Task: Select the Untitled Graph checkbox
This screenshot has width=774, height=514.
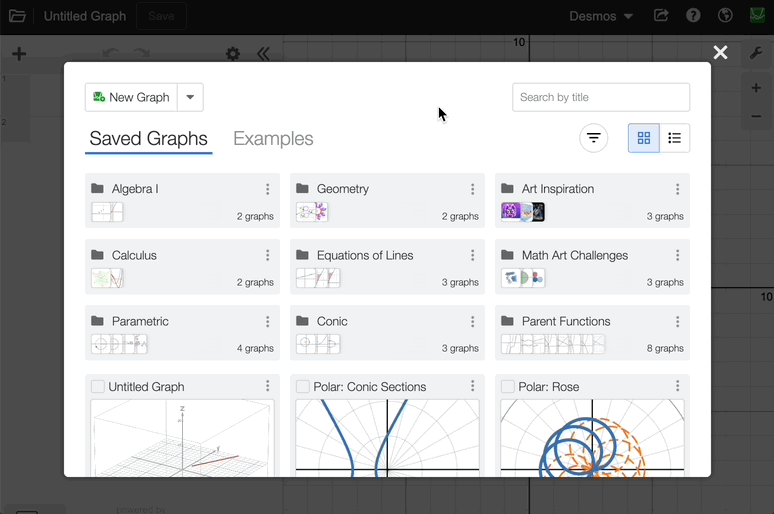Action: point(98,387)
